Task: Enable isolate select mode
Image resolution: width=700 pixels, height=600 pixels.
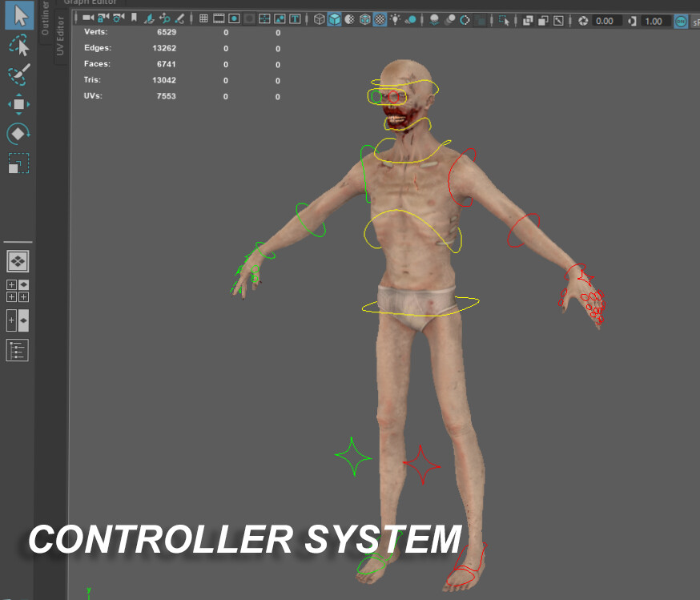Action: tap(505, 19)
